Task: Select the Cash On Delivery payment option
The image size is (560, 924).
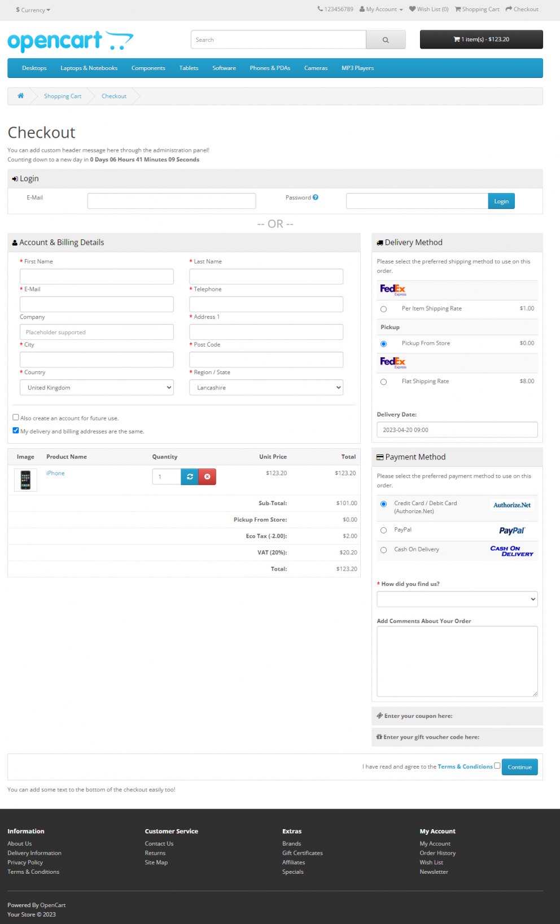Action: click(x=384, y=550)
